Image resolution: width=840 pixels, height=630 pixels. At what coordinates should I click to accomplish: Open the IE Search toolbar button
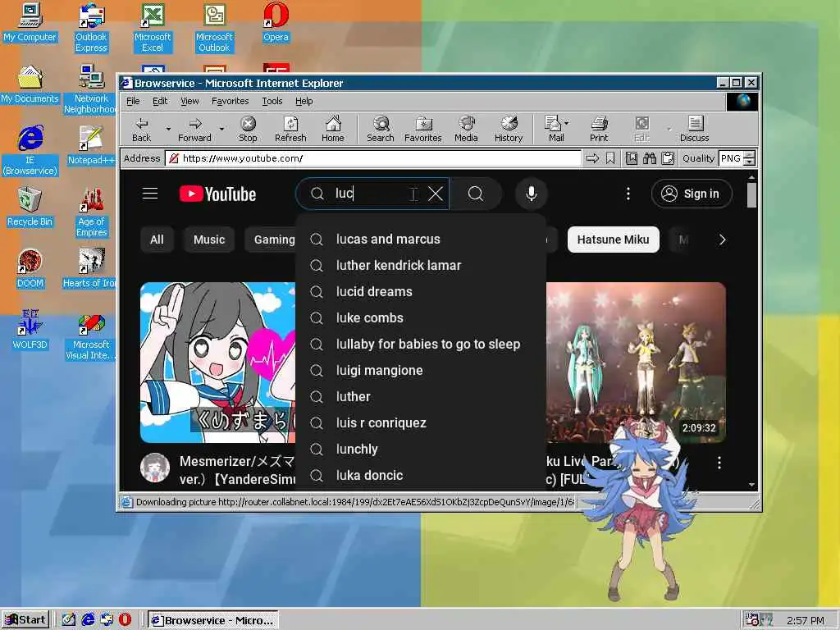click(x=381, y=129)
